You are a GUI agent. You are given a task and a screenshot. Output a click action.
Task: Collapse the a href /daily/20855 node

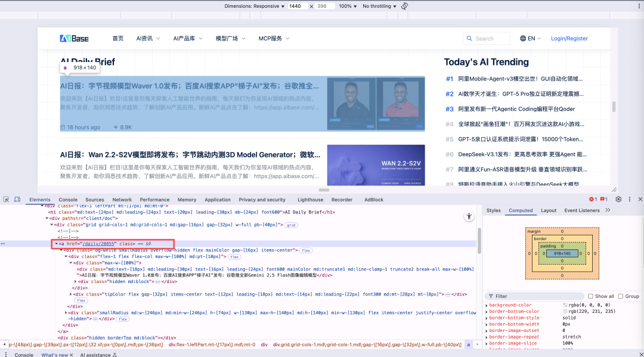pyautogui.click(x=56, y=244)
